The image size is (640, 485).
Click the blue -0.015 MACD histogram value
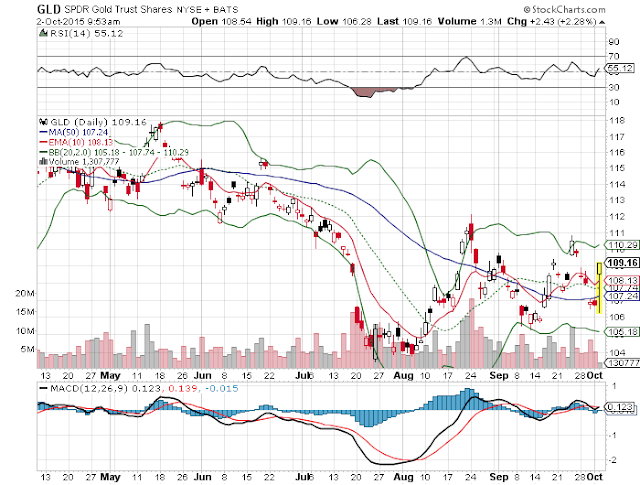pyautogui.click(x=222, y=388)
